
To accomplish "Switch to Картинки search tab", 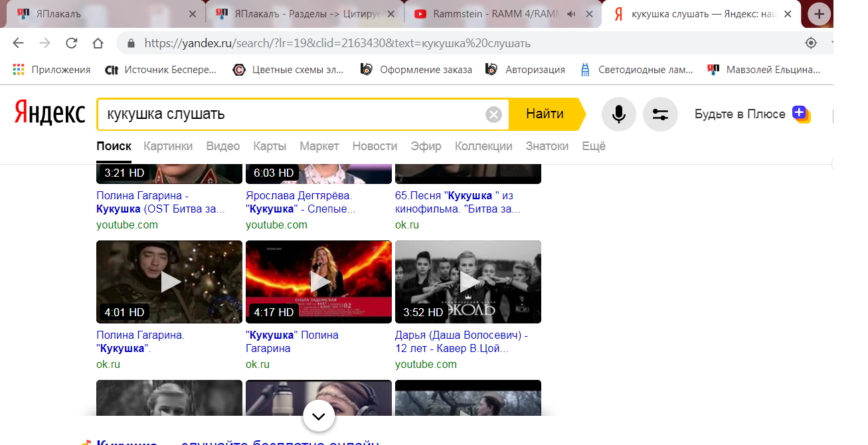I will (168, 146).
